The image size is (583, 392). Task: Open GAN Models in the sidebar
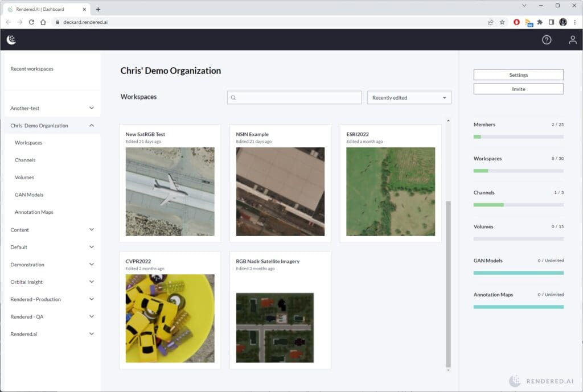(x=29, y=195)
